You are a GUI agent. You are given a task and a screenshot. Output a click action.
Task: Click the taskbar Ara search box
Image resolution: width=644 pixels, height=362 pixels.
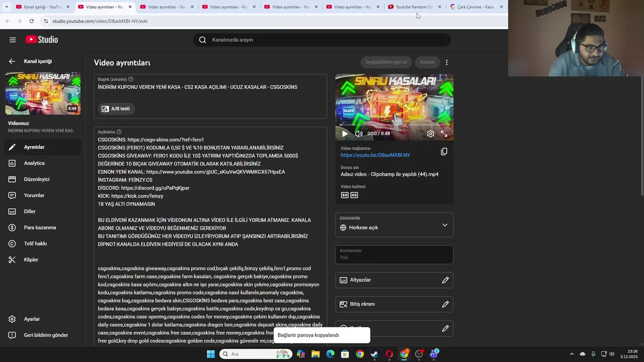(256, 354)
